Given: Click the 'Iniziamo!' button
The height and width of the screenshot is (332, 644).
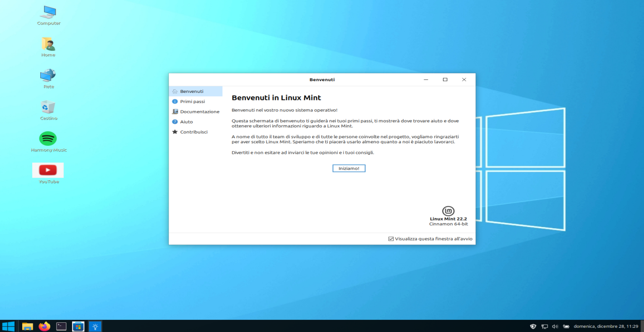Looking at the screenshot, I should point(349,168).
